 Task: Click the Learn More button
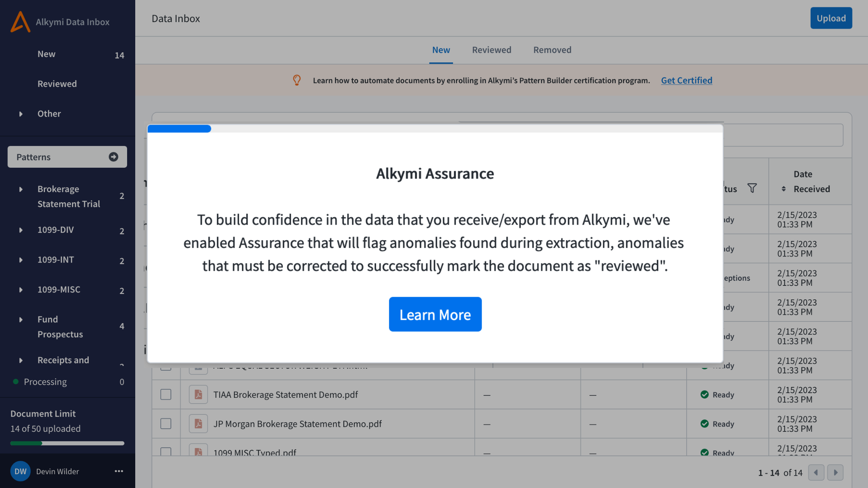point(435,314)
